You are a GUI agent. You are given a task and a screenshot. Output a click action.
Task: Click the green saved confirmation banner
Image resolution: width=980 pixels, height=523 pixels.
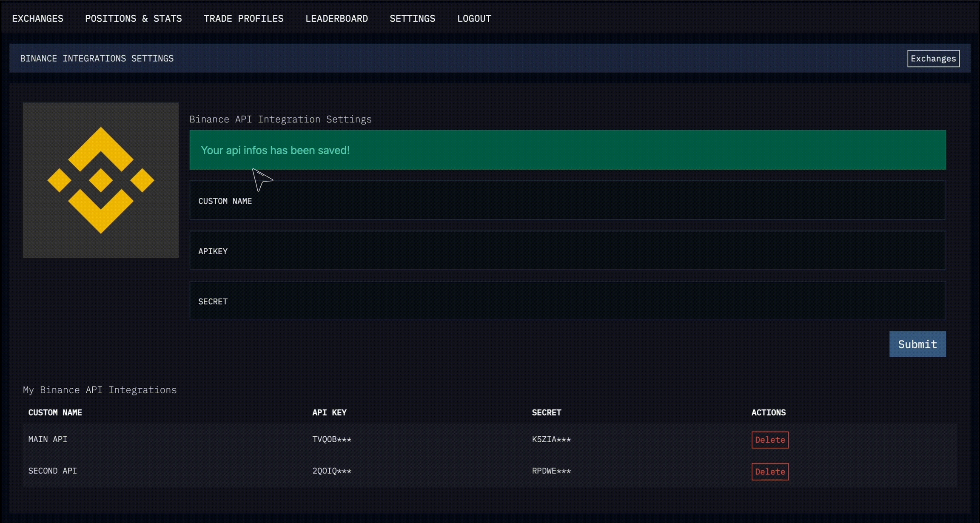point(567,150)
